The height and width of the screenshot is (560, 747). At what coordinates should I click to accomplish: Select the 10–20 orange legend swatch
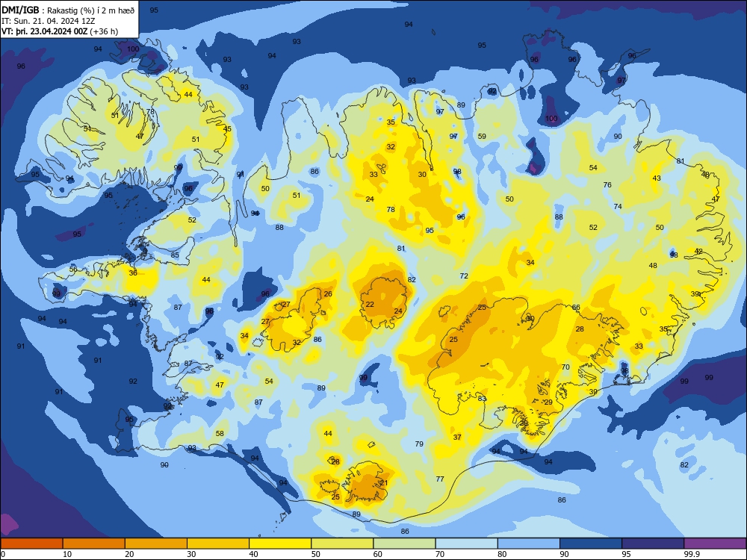(x=94, y=544)
